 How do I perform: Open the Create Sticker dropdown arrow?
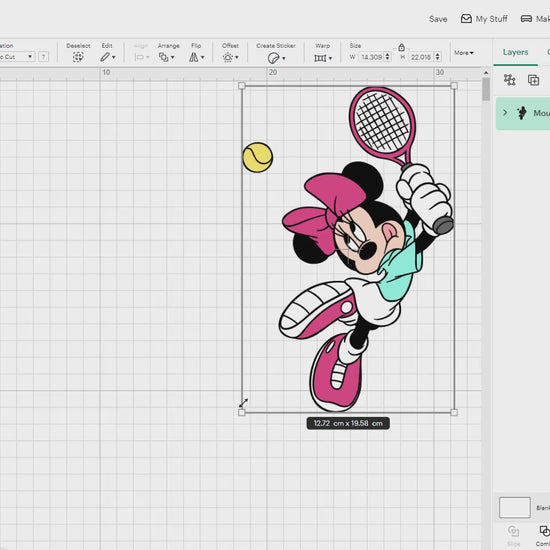pos(284,58)
